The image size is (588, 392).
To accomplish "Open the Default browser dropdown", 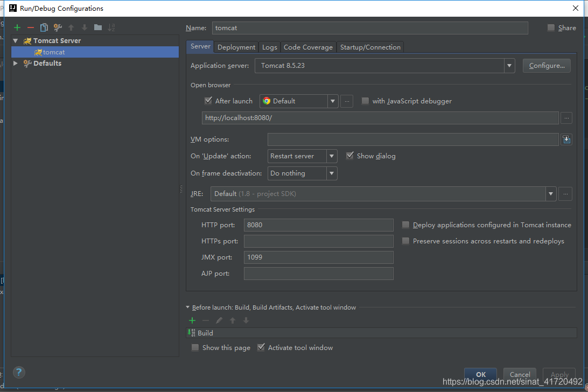I will [333, 101].
